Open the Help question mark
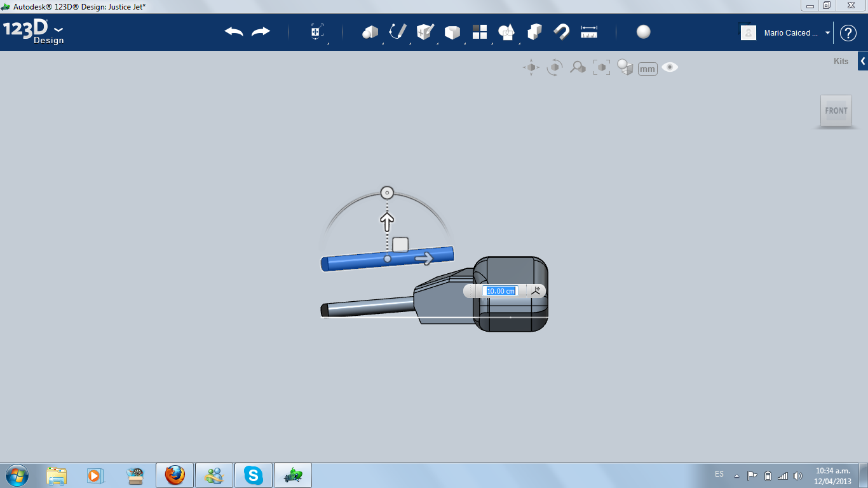 [848, 33]
